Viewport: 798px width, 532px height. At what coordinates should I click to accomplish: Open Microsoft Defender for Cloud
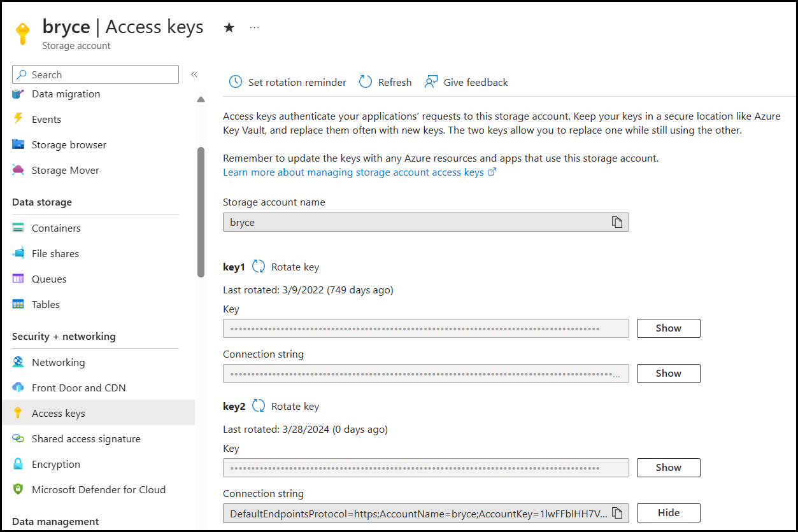click(97, 489)
